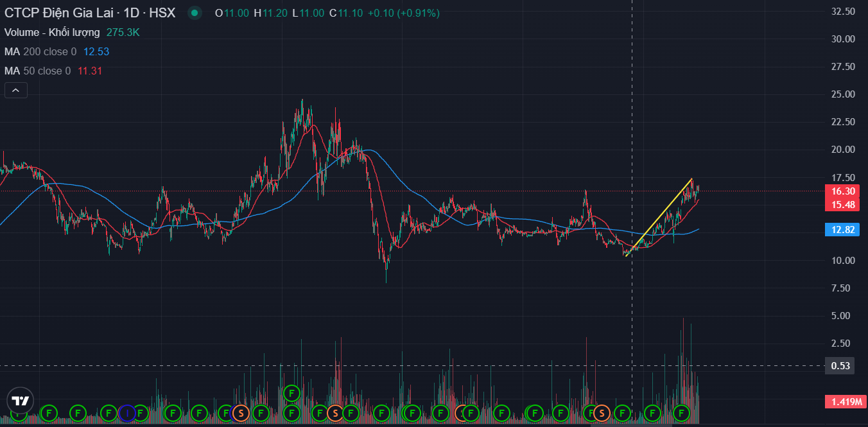868x427 pixels.
Task: Click the O11.00 open value
Action: pyautogui.click(x=232, y=13)
